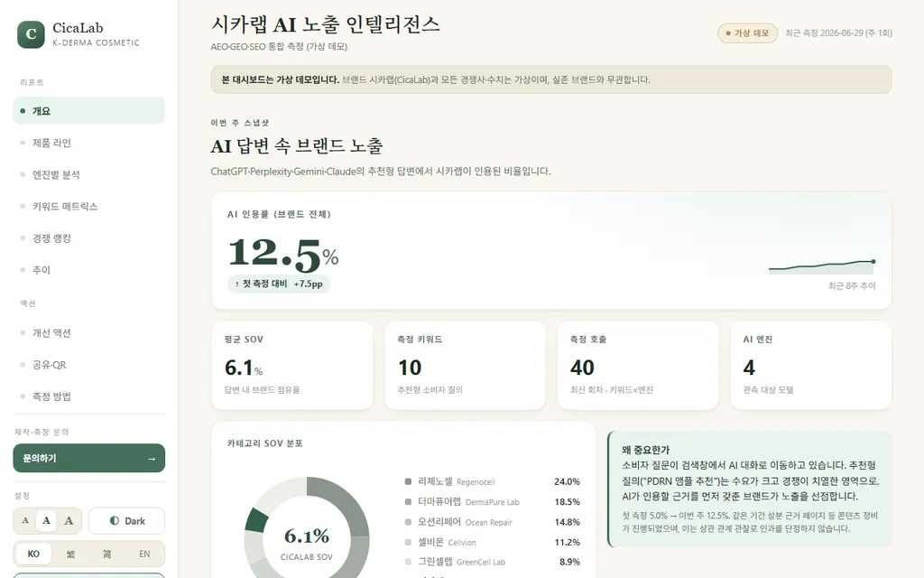Click the 오션리페어 legend color square
The image size is (924, 578).
(408, 522)
